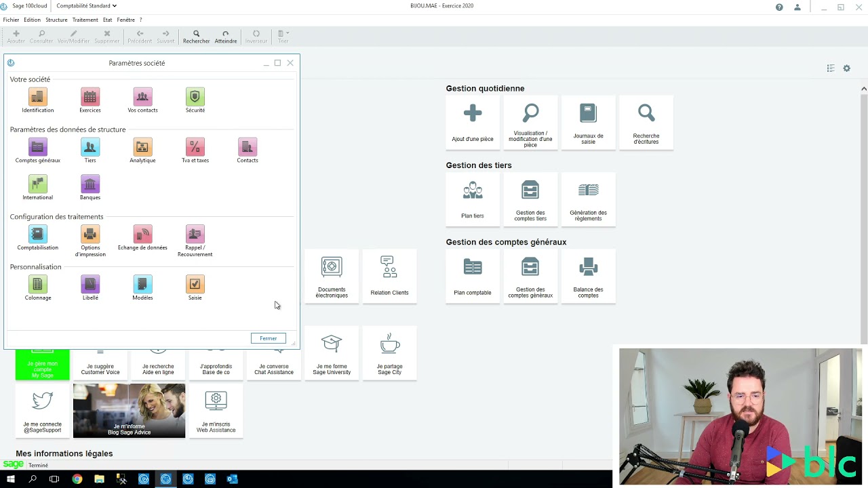The width and height of the screenshot is (868, 488).
Task: Open the Libellé icon
Action: 90,285
